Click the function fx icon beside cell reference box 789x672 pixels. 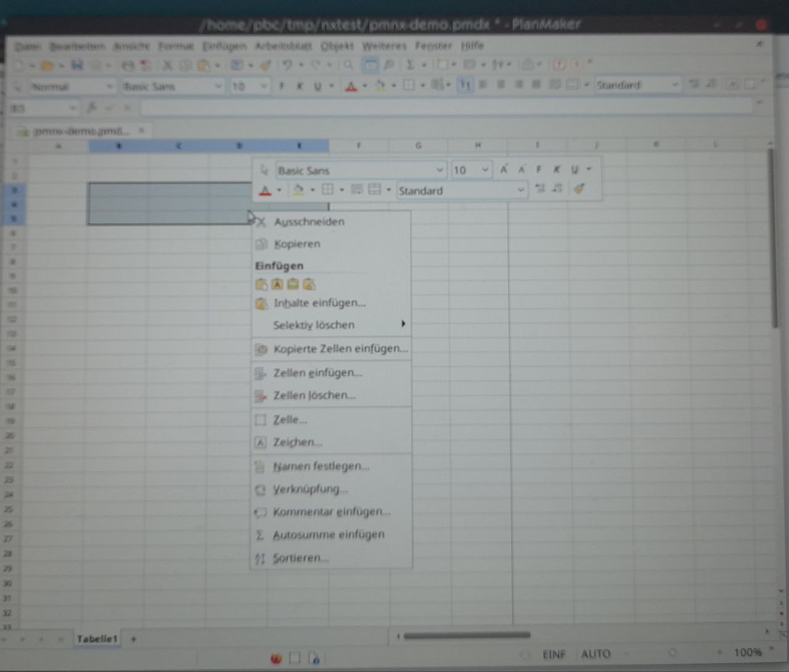(91, 108)
